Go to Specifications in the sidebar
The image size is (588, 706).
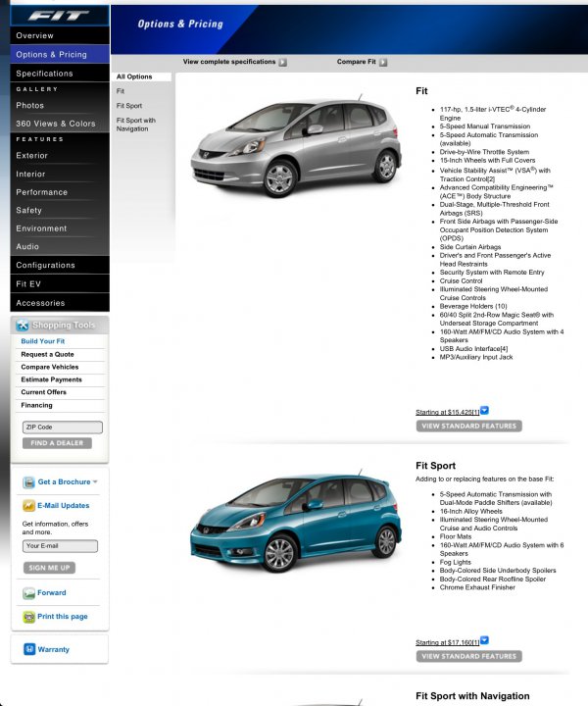[60, 74]
